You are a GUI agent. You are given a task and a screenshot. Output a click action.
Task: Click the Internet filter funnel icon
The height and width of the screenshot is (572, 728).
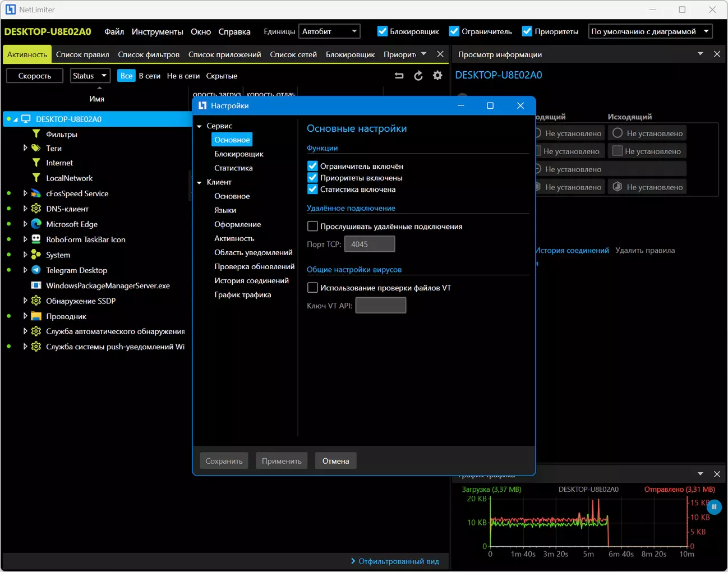click(36, 163)
